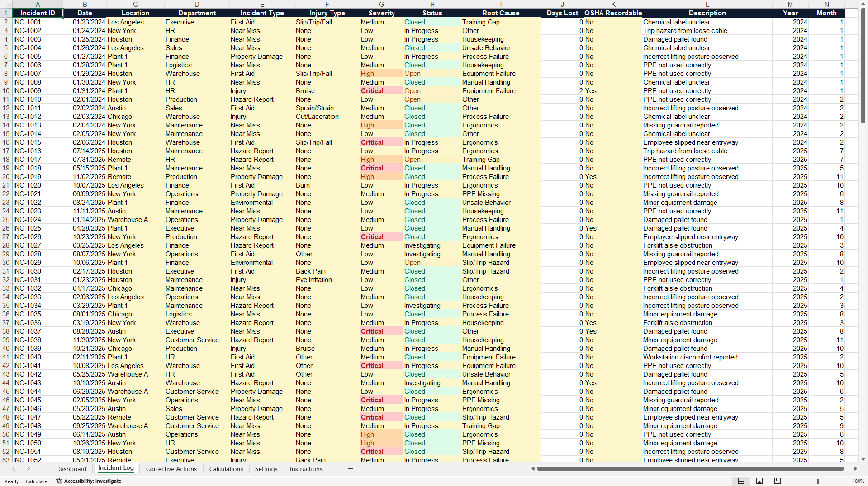Click the horizontal scrollbar right arrow
This screenshot has width=868, height=486.
click(x=855, y=469)
